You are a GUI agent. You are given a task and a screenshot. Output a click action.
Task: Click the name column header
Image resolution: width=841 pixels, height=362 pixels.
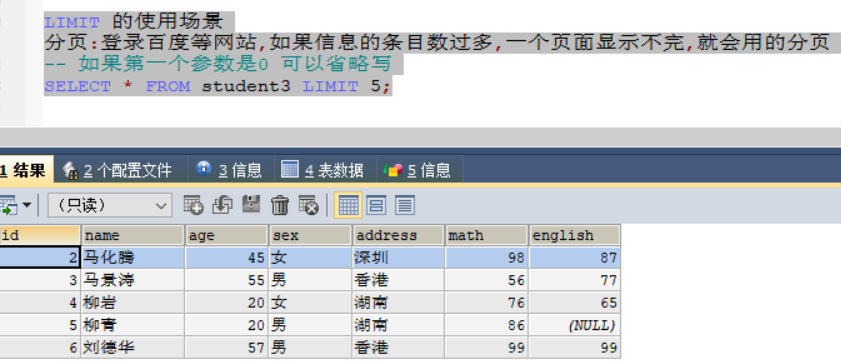tap(133, 235)
